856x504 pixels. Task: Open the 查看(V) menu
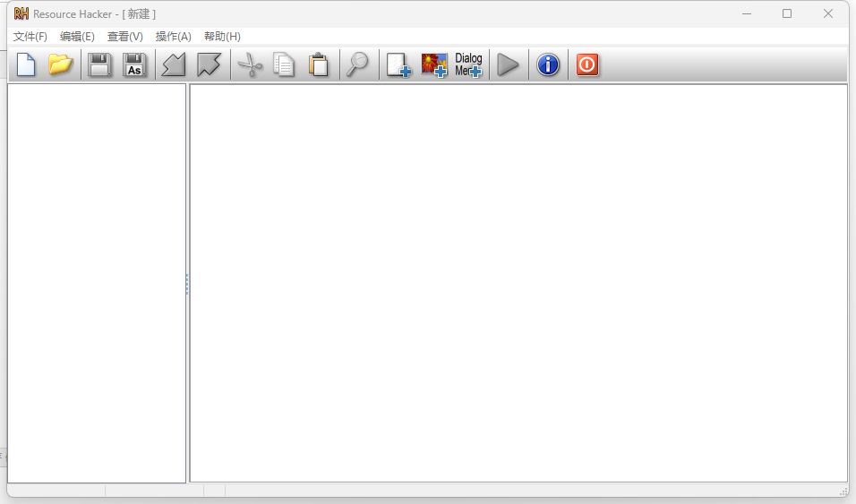click(125, 37)
